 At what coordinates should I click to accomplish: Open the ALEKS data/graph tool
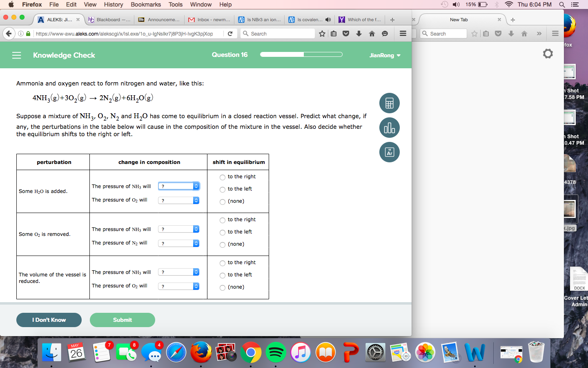point(389,128)
